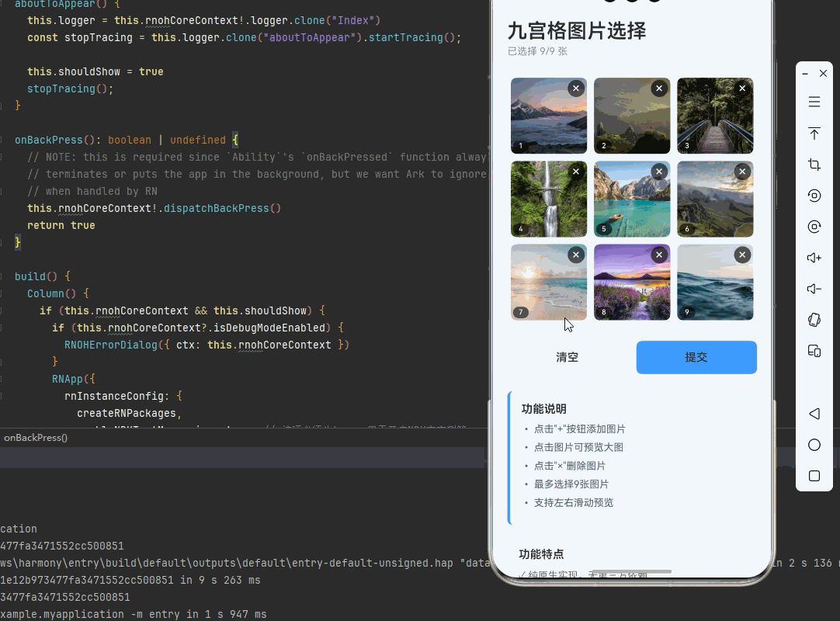
Task: Remove image 2 with its X icon
Action: tap(659, 88)
